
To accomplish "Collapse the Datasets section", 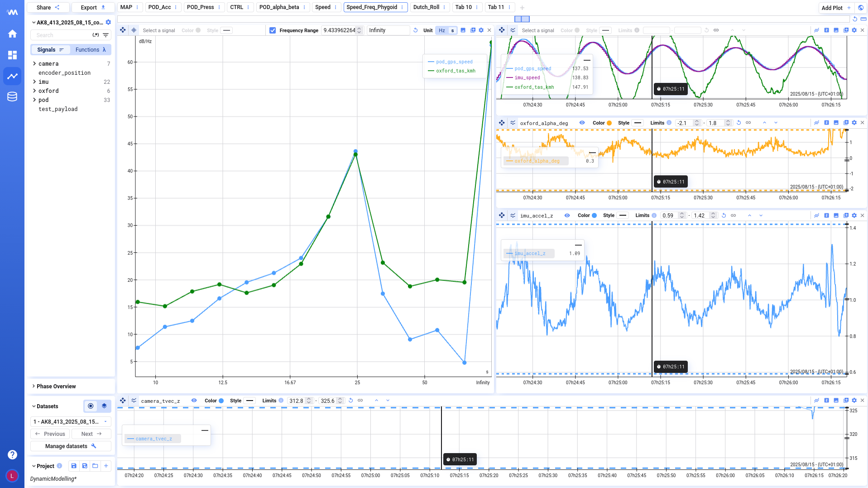I will tap(34, 406).
